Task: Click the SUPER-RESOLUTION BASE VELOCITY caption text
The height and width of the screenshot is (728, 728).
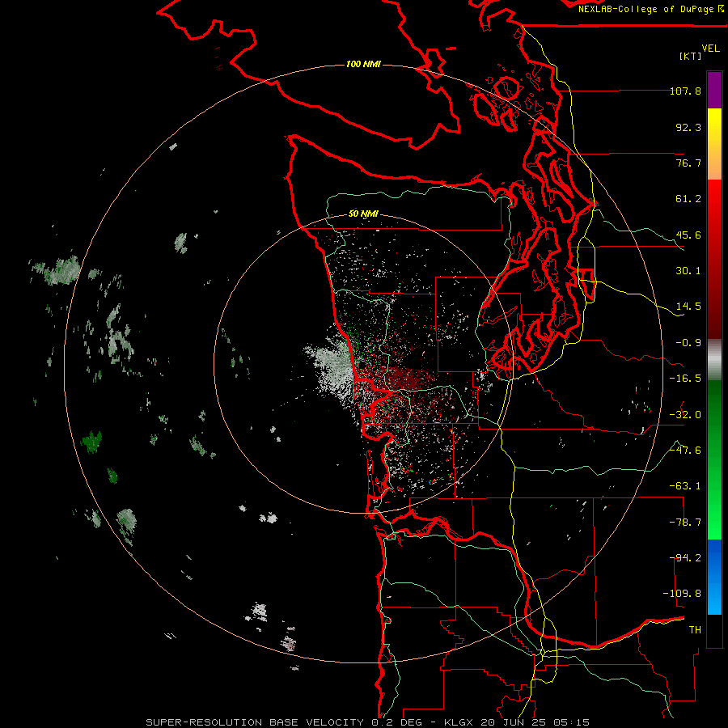Action: 255,722
